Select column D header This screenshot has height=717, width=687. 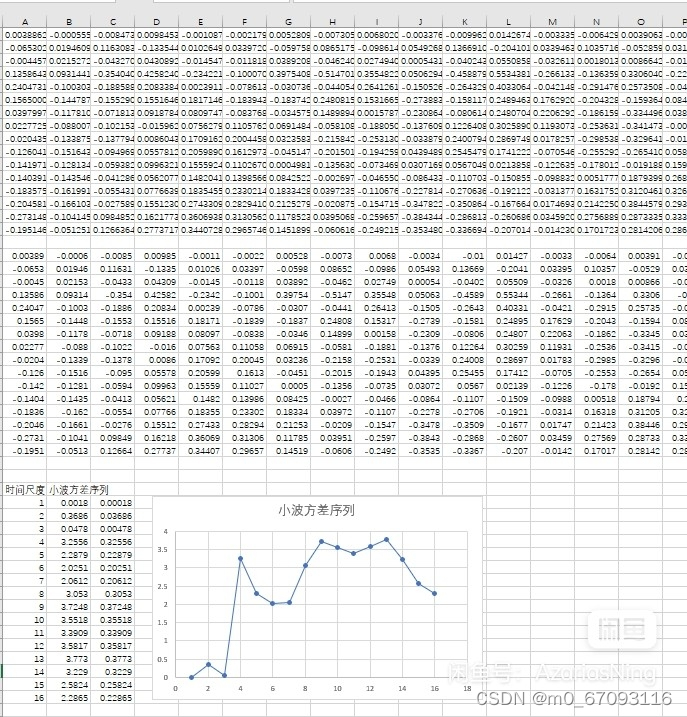tap(156, 21)
